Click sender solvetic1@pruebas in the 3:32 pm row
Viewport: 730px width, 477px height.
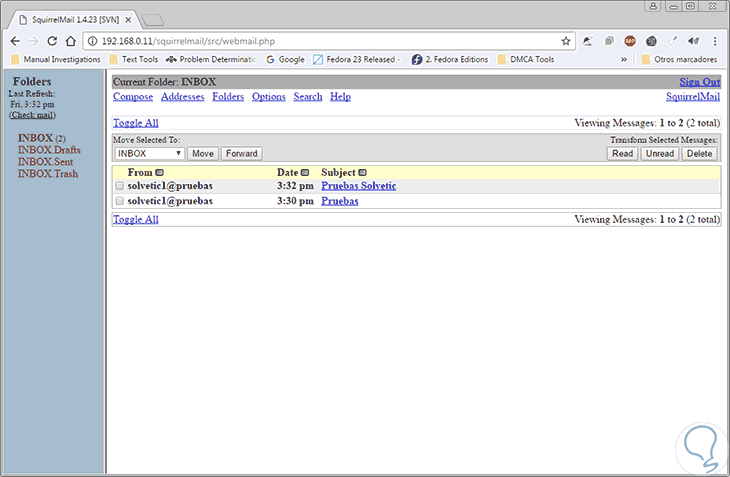(170, 186)
